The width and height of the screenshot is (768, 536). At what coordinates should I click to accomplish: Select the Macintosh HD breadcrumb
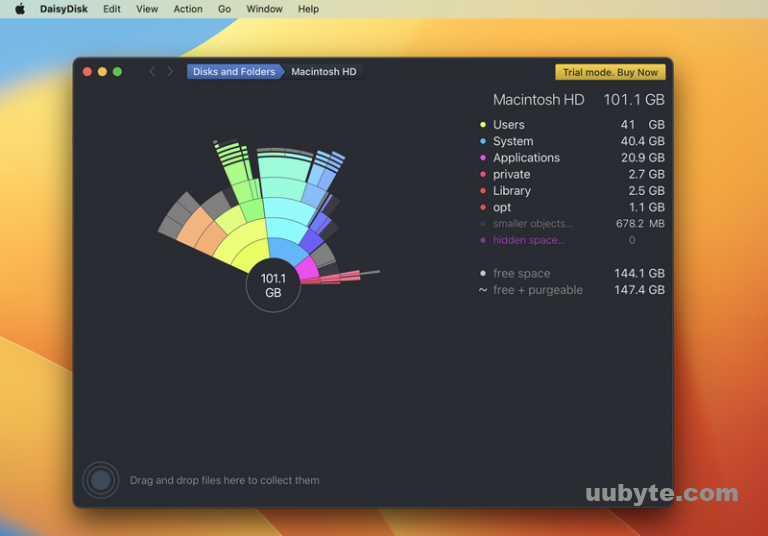324,72
